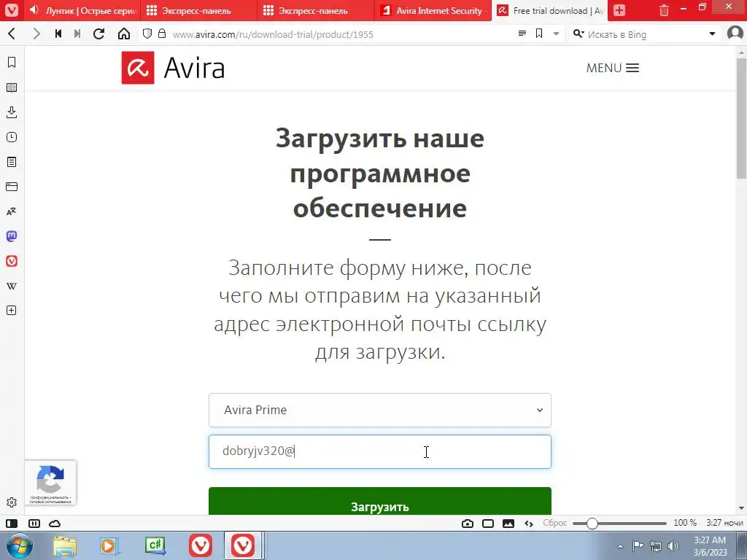This screenshot has width=747, height=560.
Task: Select the Free trial download tab
Action: pos(550,10)
